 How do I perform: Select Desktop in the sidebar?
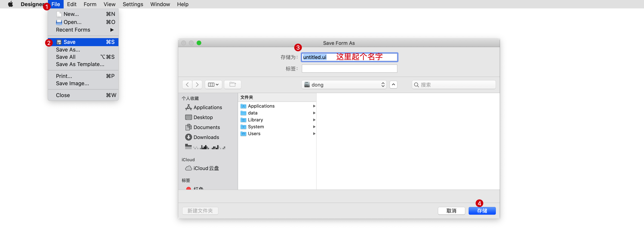(203, 117)
